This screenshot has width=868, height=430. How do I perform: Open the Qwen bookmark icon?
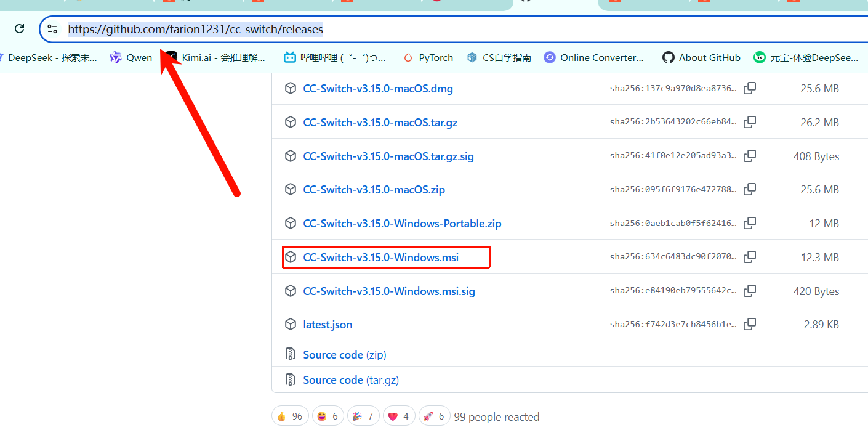pyautogui.click(x=116, y=57)
